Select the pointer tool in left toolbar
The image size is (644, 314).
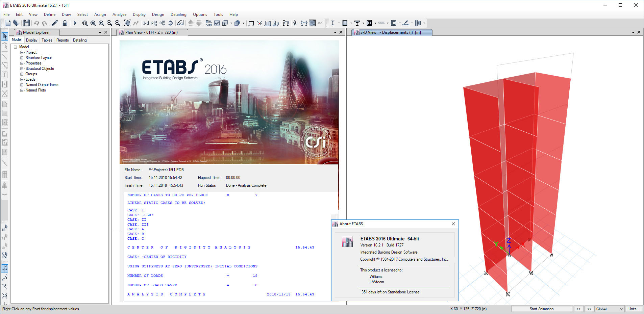click(5, 36)
